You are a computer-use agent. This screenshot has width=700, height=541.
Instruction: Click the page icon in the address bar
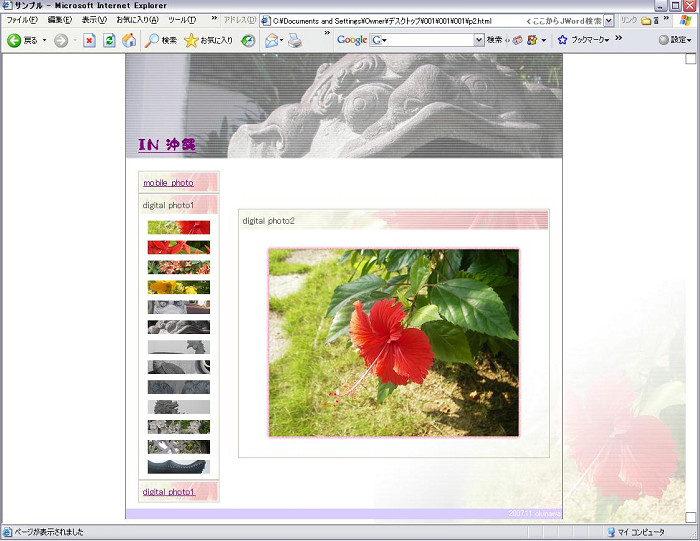point(266,21)
